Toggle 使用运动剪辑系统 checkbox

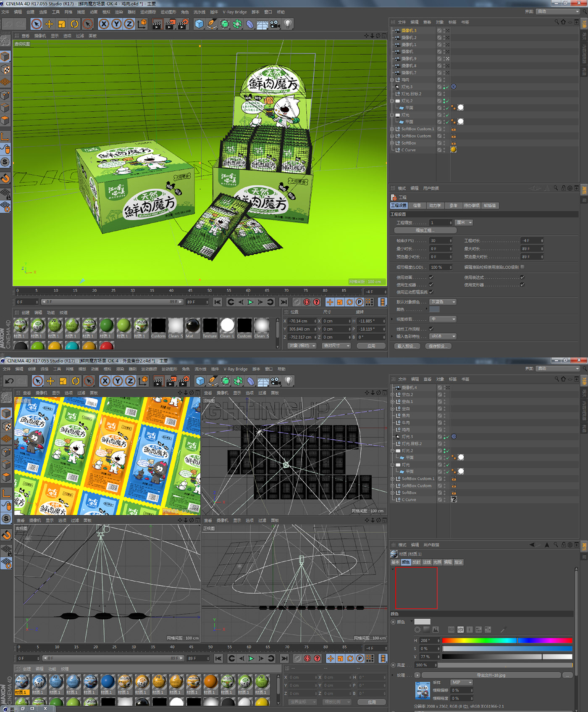431,292
